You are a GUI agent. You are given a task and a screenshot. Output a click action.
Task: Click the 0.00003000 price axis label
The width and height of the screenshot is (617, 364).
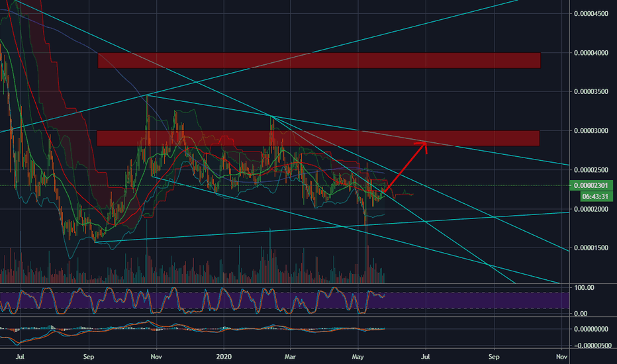click(x=591, y=130)
